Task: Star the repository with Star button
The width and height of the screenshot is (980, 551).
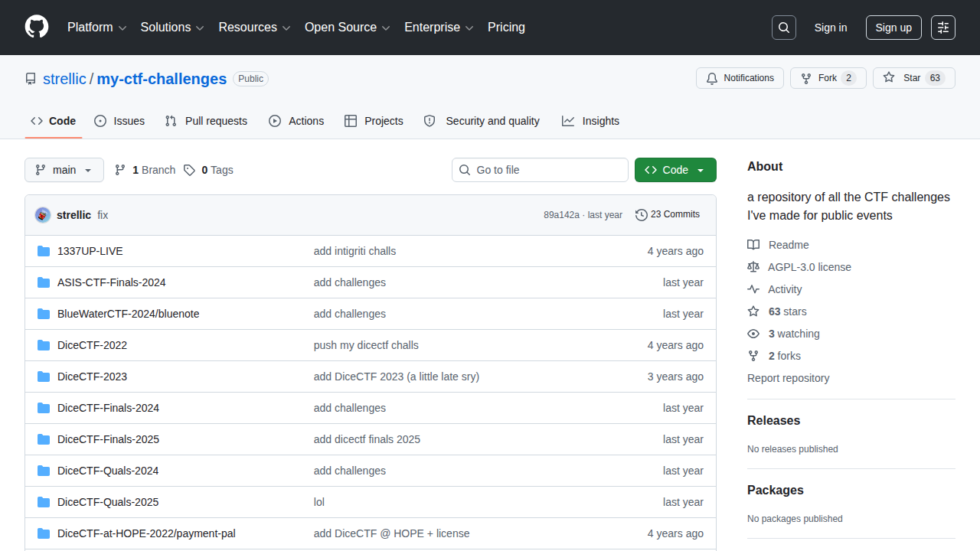Action: (914, 78)
